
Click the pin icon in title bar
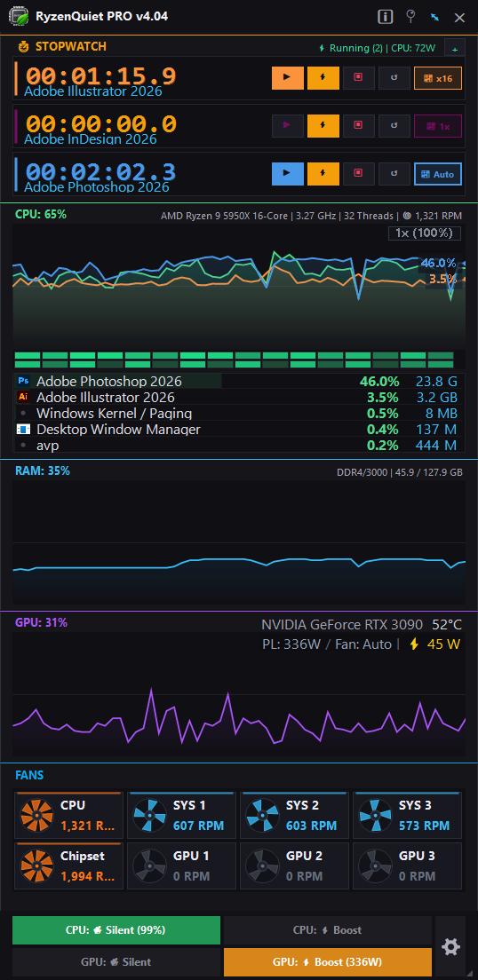click(x=410, y=17)
